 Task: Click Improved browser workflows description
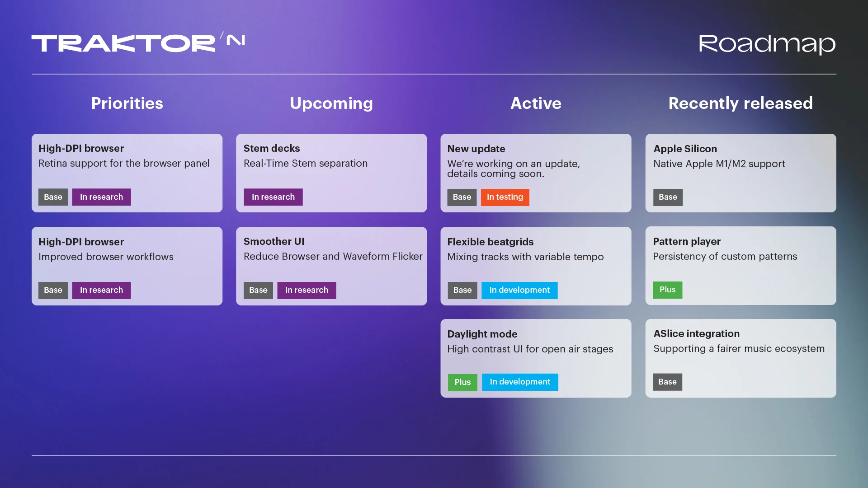(106, 257)
